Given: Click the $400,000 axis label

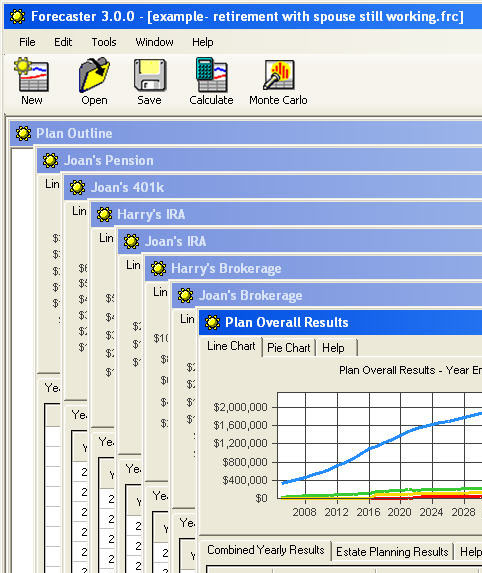Looking at the screenshot, I should [x=244, y=480].
